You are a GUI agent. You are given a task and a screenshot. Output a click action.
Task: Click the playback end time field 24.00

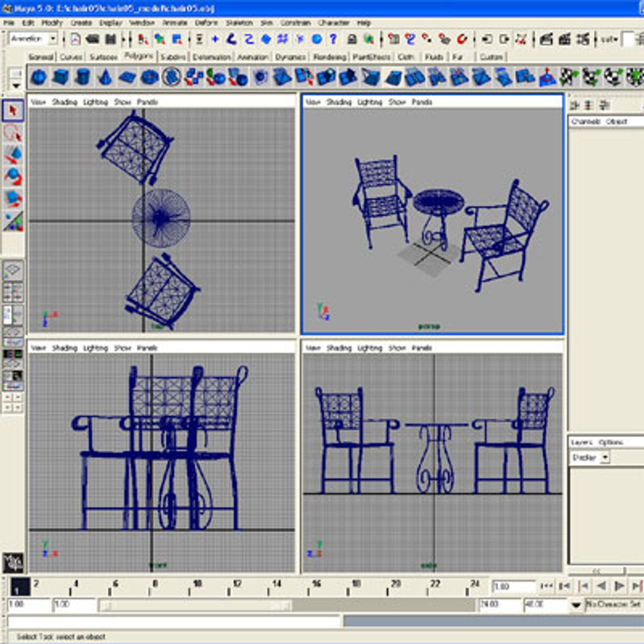499,605
